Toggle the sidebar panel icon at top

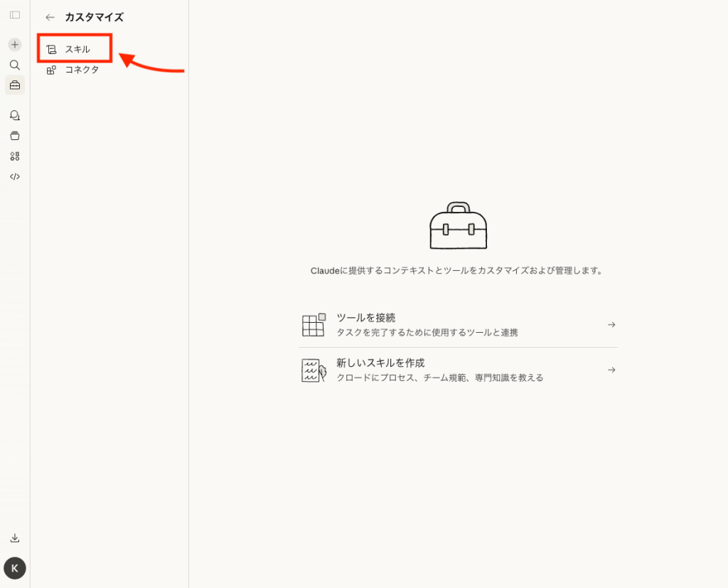(x=15, y=15)
